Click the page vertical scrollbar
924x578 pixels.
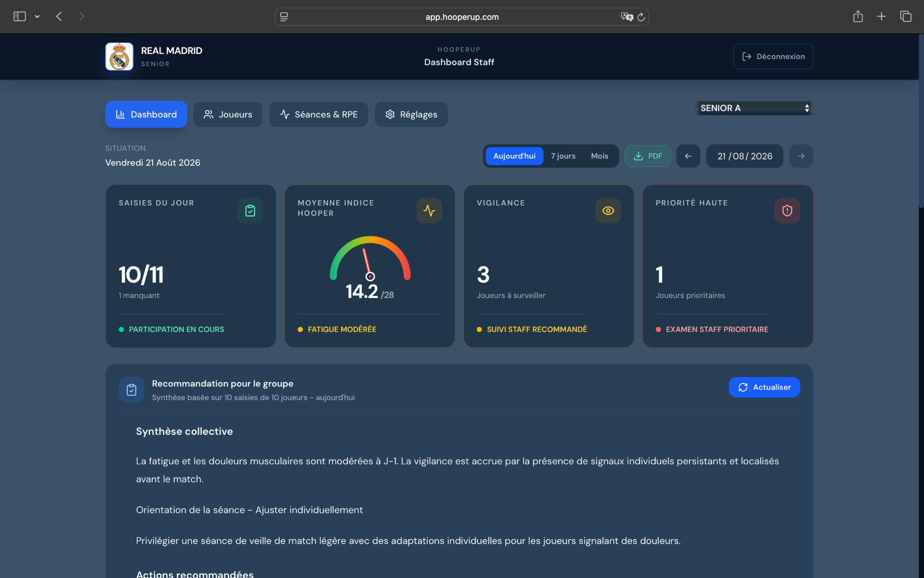pyautogui.click(x=921, y=121)
